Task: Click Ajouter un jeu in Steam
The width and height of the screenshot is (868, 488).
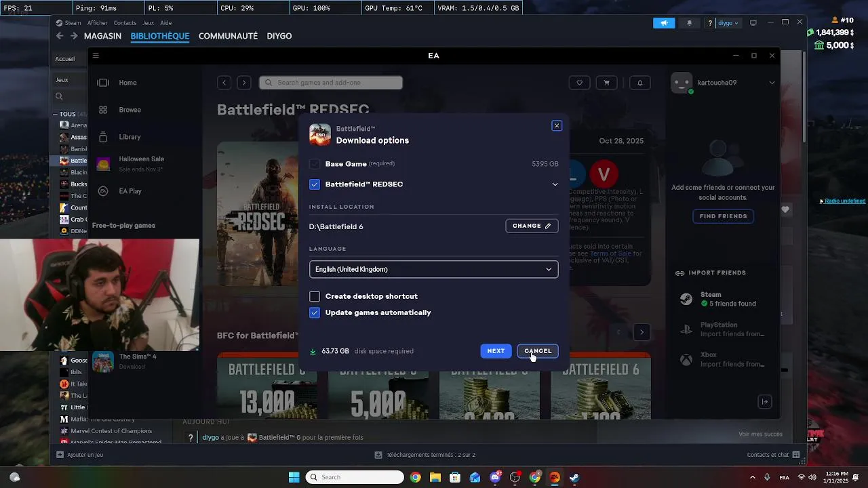Action: point(79,455)
